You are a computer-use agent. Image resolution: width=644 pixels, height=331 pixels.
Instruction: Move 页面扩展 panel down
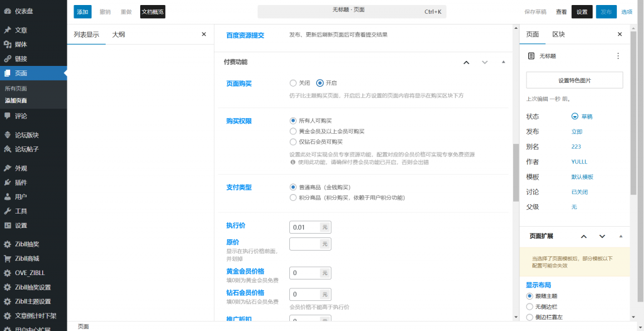click(x=602, y=236)
